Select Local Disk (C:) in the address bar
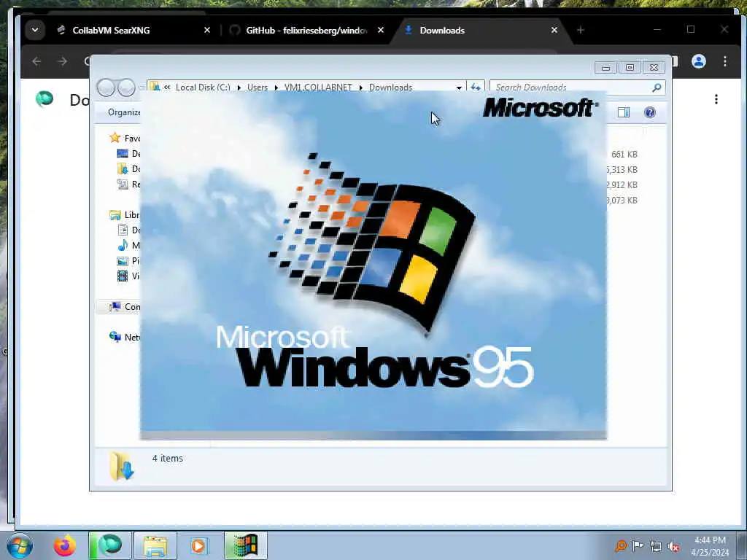The width and height of the screenshot is (747, 560). point(203,87)
